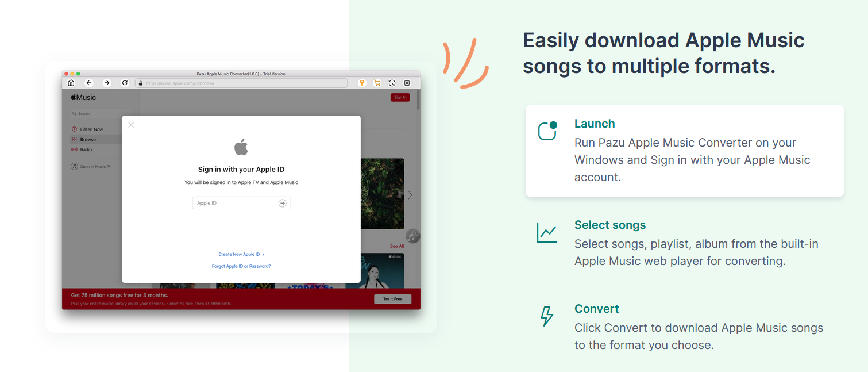
Task: Click the See All link
Action: coord(397,247)
